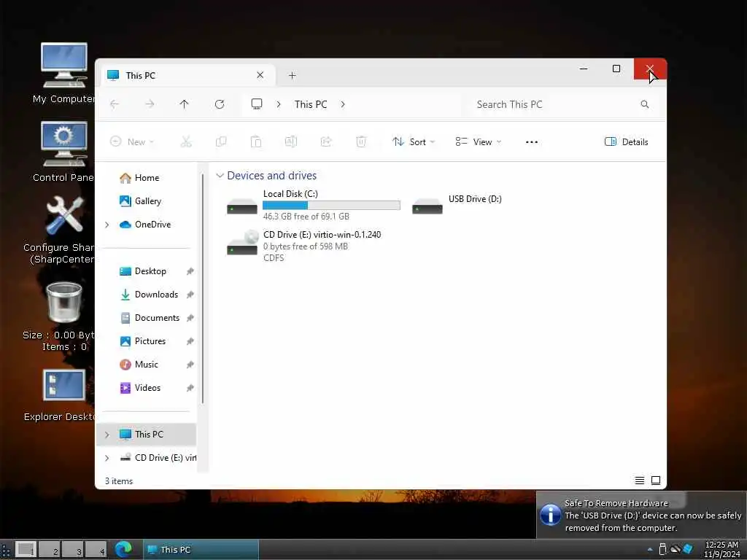Viewport: 747px width, 560px height.
Task: Open the Desktop quick access folder
Action: click(x=150, y=271)
